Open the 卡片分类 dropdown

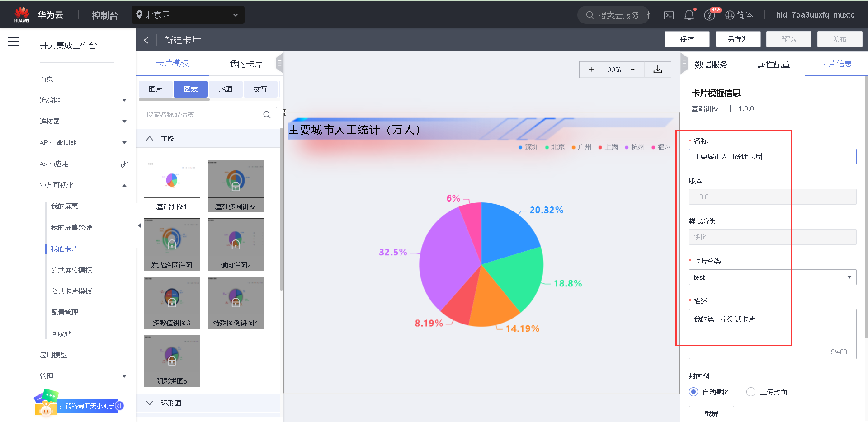point(773,277)
